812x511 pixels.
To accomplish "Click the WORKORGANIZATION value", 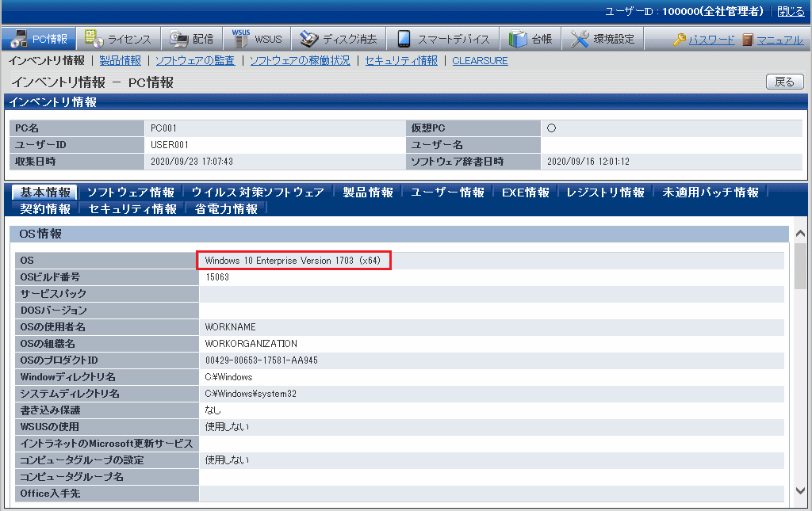I will point(251,344).
